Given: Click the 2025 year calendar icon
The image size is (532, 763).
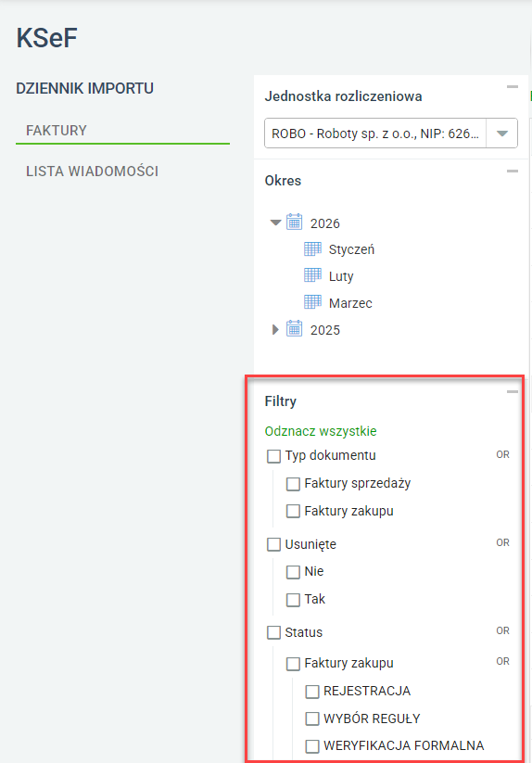Looking at the screenshot, I should pos(294,329).
